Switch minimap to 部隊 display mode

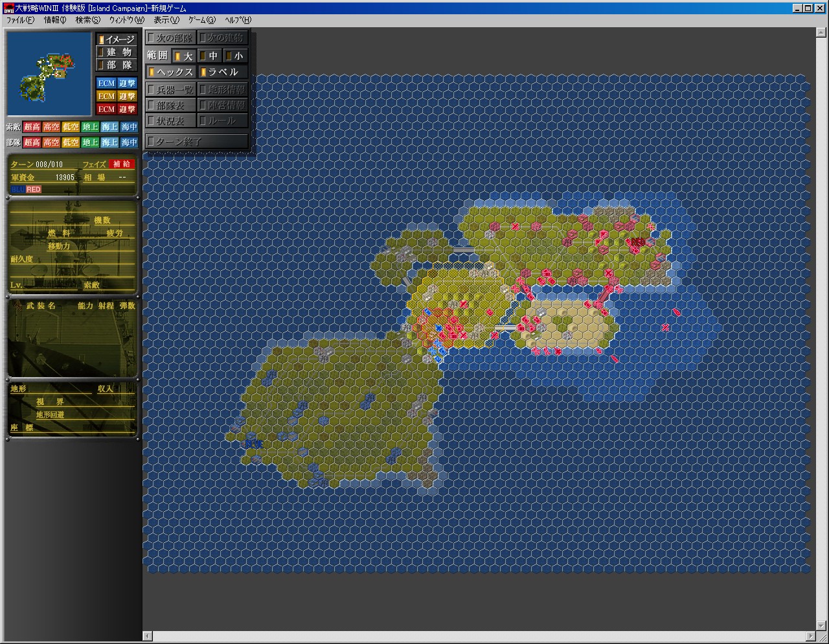click(x=117, y=65)
